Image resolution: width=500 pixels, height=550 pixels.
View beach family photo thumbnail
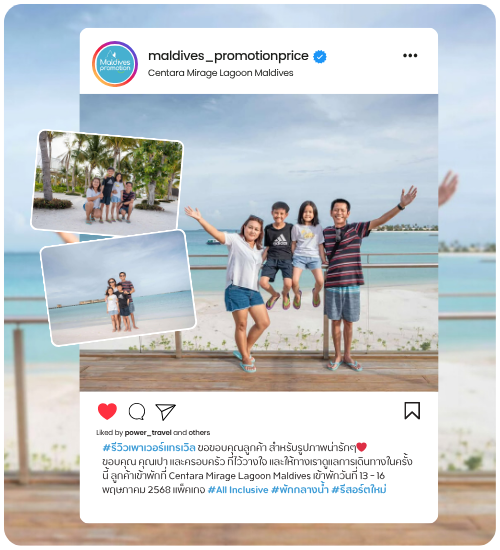point(118,288)
